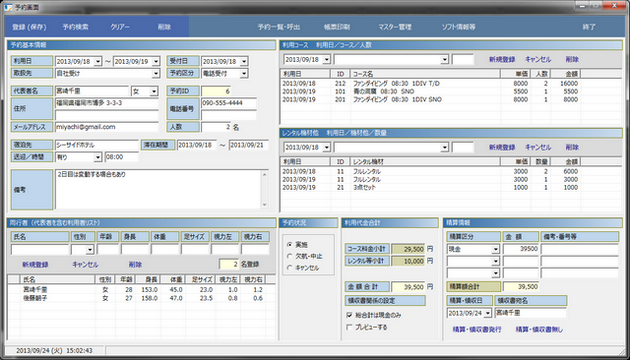Screen dimensions: 630x360
Task: Click the 代表者名 field containing 宮崎千里
Action: (92, 92)
